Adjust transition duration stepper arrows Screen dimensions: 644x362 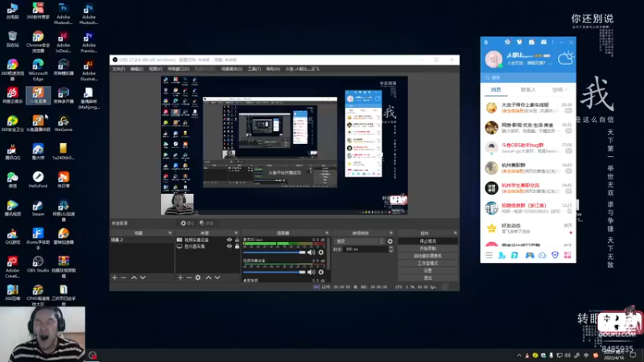390,249
